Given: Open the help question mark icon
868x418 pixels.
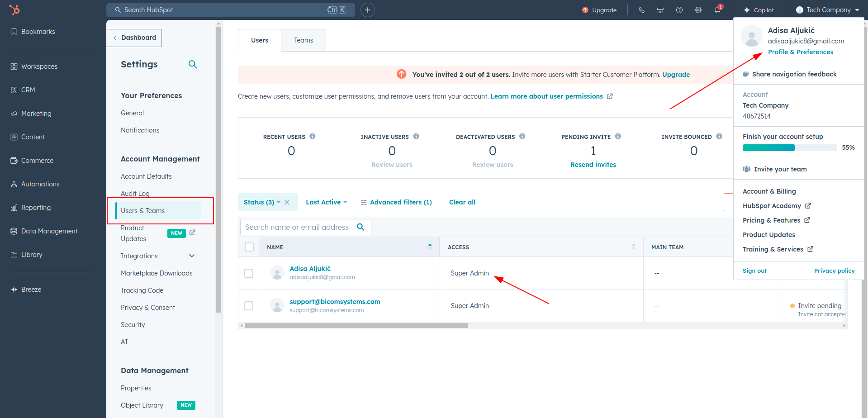Looking at the screenshot, I should pos(679,10).
